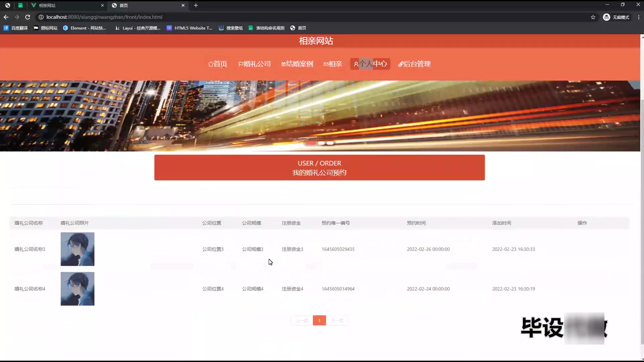
Task: Click the browser back arrow
Action: (x=6, y=17)
